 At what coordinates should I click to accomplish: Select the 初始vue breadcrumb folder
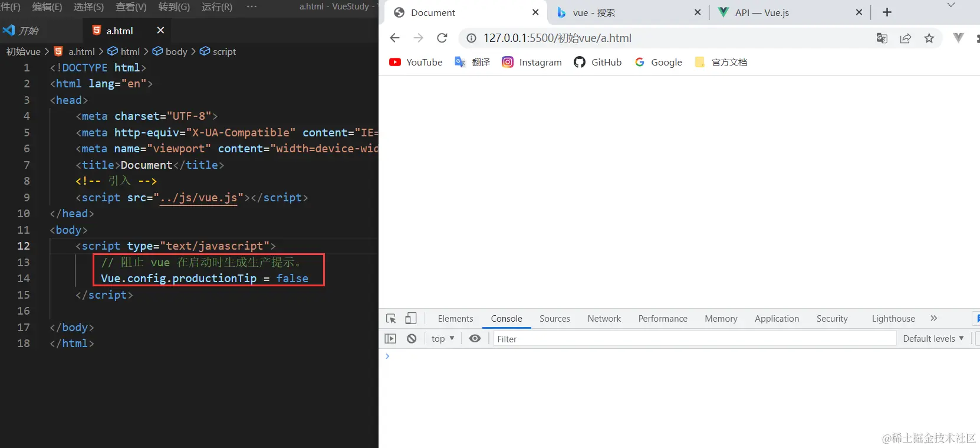(x=24, y=51)
